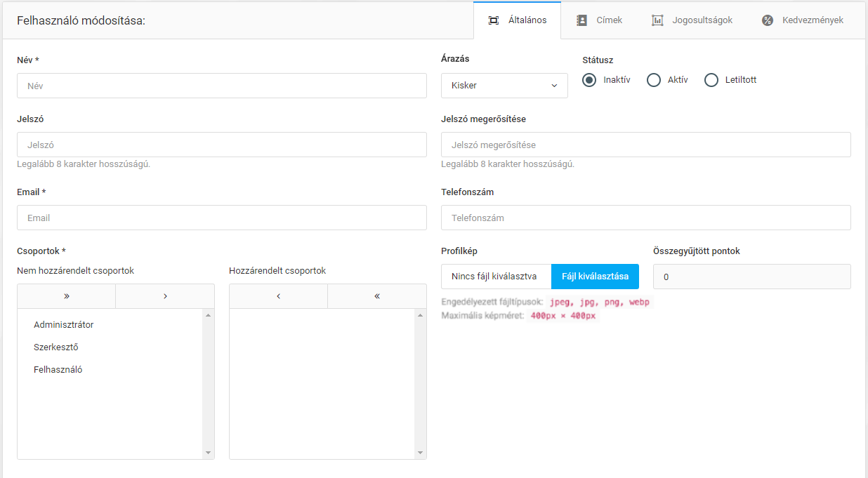Screen dimensions: 868x478
Task: Remove selected group with left arrow
Action: coord(279,296)
